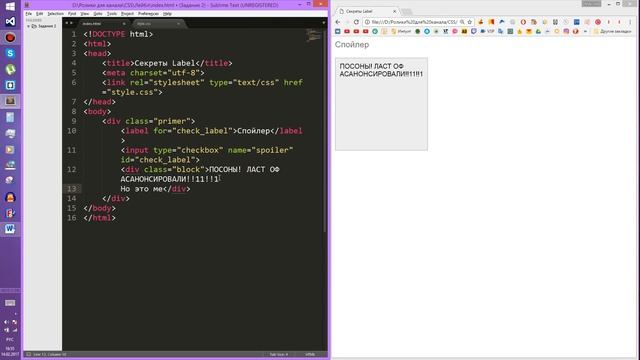
Task: Click line number 13 in gutter
Action: (x=72, y=189)
